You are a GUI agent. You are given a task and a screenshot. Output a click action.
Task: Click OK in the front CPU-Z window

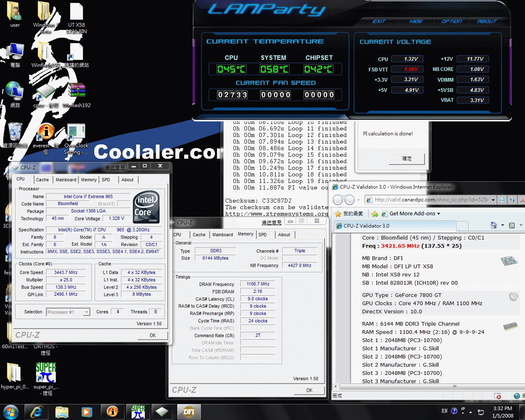153,335
